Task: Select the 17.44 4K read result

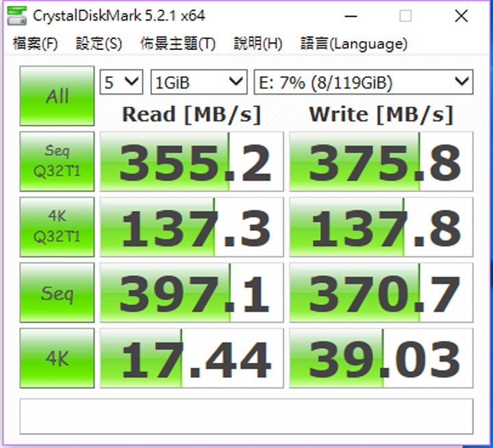Action: point(192,358)
